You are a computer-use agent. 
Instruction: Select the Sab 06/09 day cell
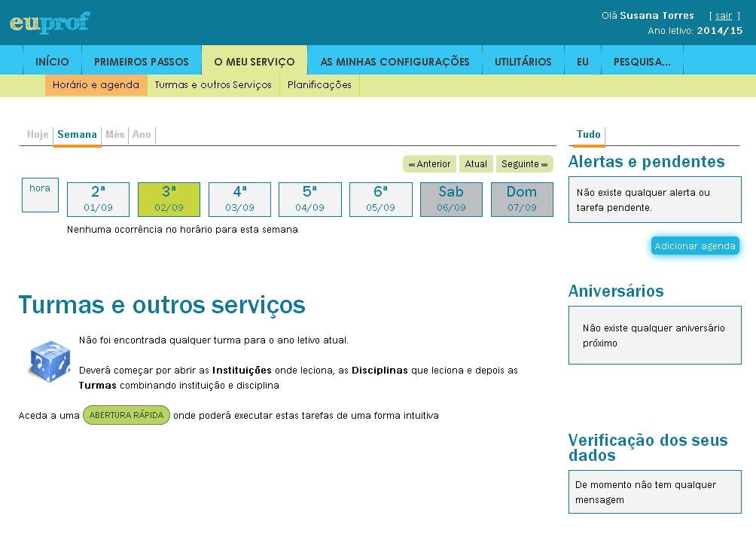pyautogui.click(x=451, y=200)
